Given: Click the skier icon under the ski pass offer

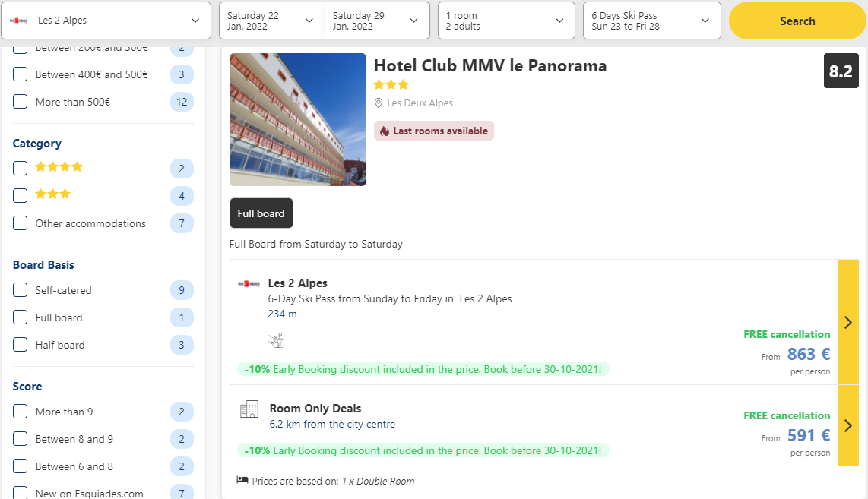Looking at the screenshot, I should pyautogui.click(x=276, y=340).
